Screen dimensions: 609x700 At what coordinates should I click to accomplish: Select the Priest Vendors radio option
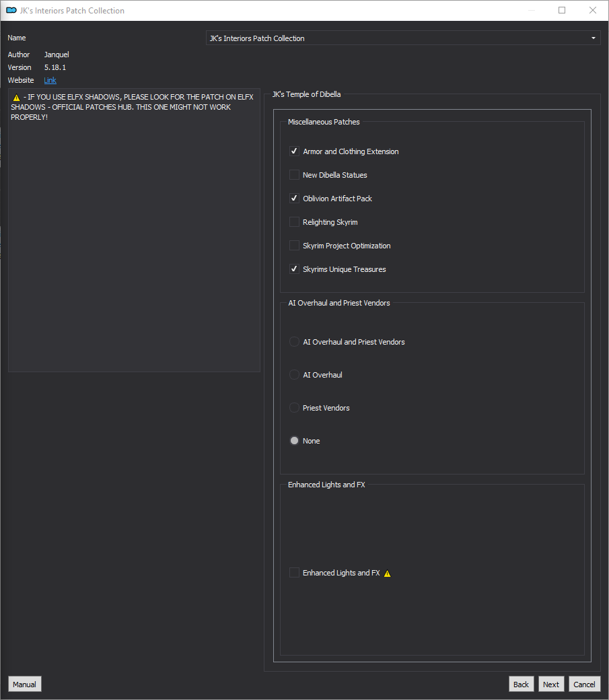point(294,408)
